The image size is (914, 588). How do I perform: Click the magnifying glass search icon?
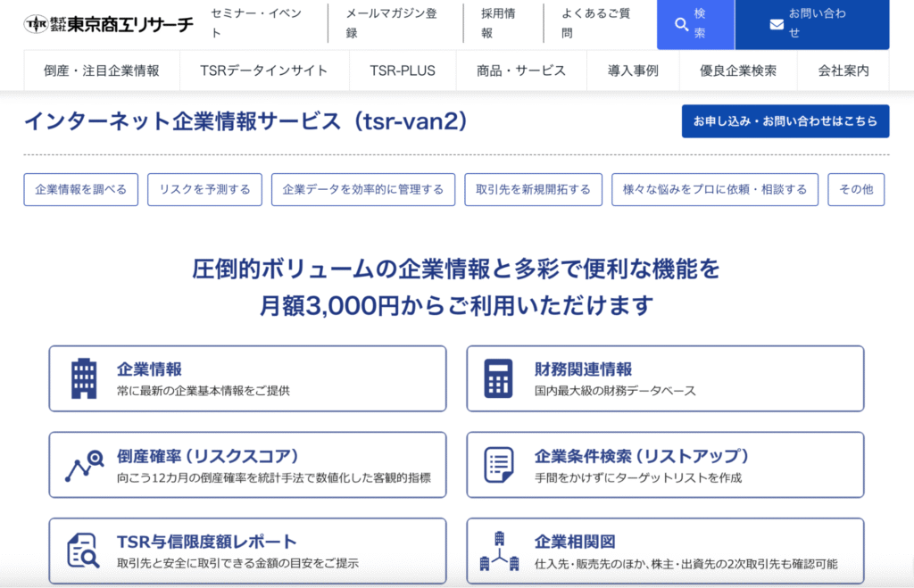[681, 24]
